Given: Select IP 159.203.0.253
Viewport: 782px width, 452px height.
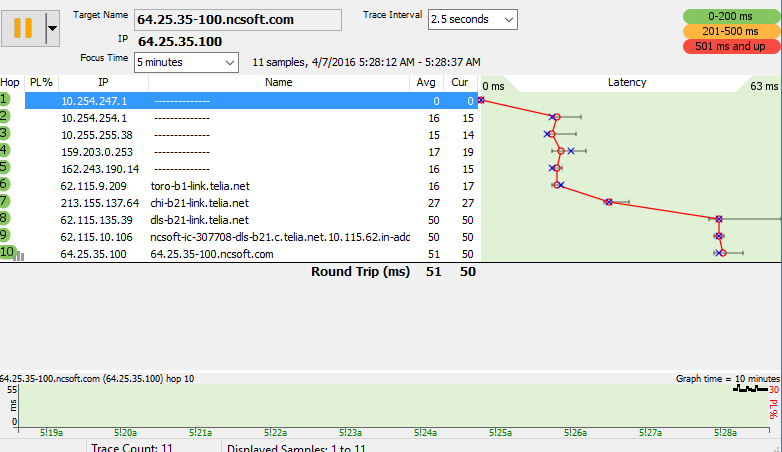Looking at the screenshot, I should [97, 152].
